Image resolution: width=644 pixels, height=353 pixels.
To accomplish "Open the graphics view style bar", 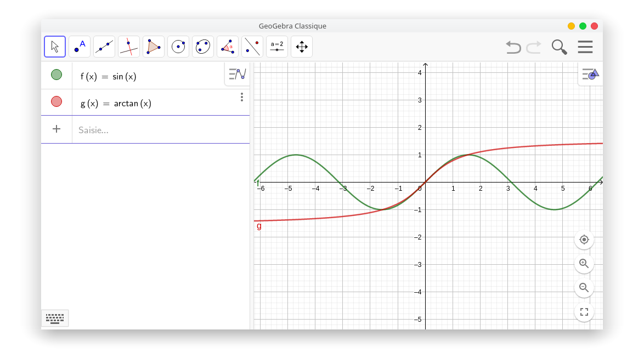I will tap(590, 73).
